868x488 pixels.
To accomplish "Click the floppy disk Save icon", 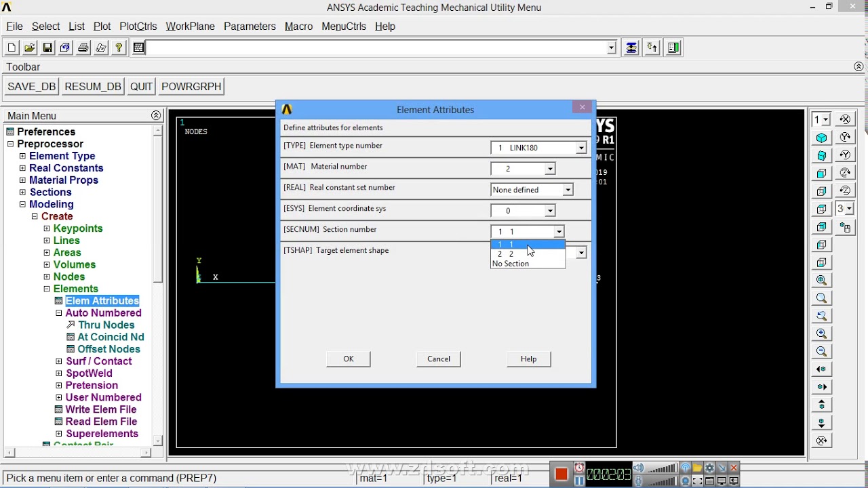I will (x=47, y=47).
